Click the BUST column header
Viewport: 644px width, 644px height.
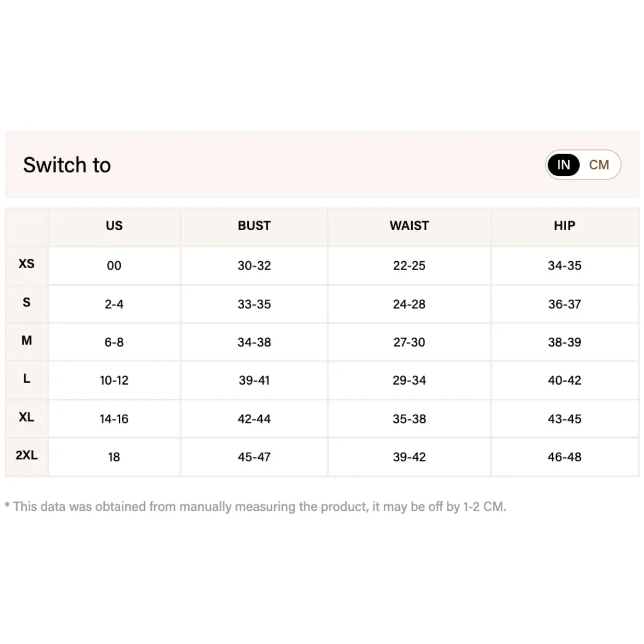coord(254,226)
